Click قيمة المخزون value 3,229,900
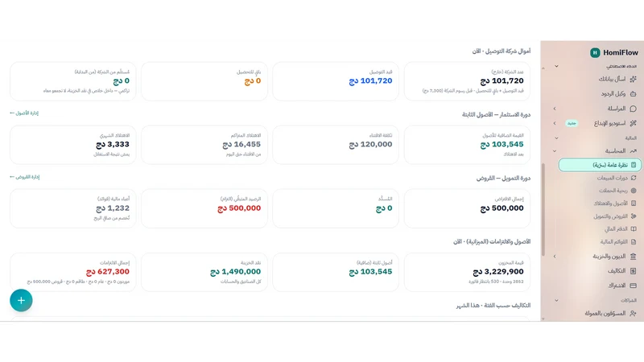644x362 pixels. (x=498, y=272)
